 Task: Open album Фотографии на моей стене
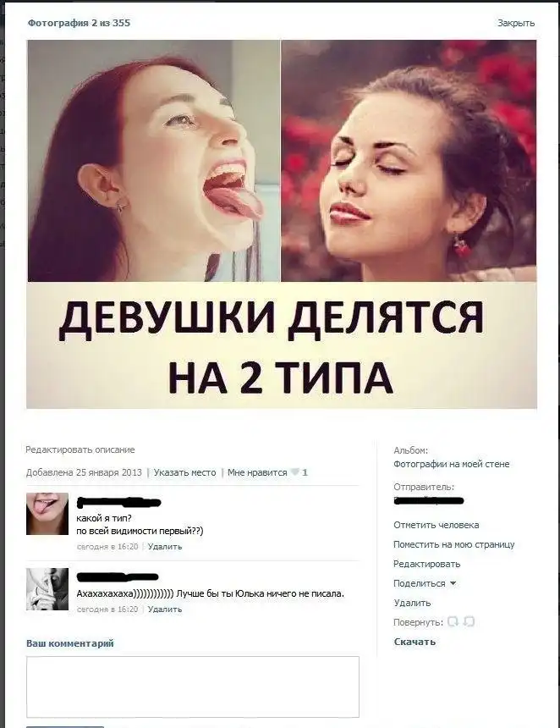coord(452,464)
